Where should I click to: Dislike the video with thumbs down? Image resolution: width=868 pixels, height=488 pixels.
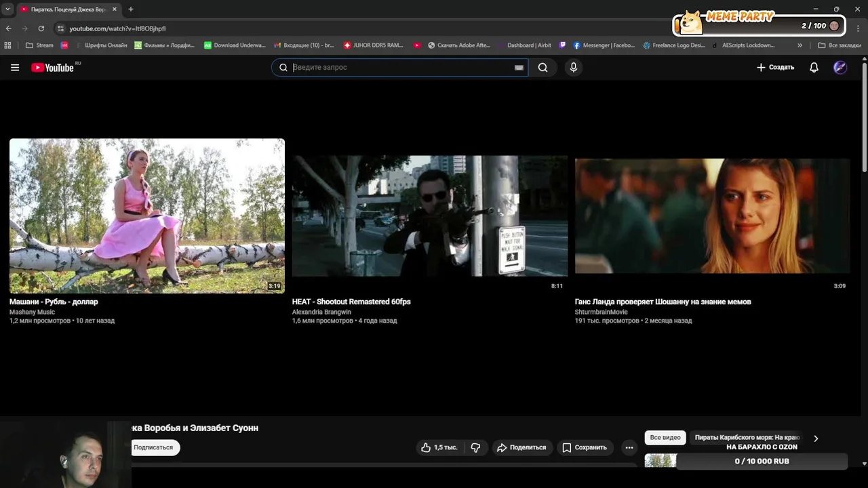475,447
